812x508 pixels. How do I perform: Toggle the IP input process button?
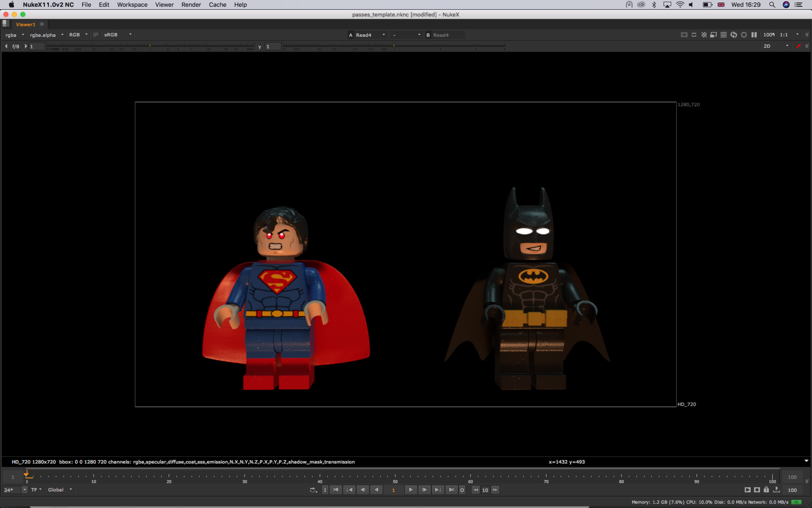96,35
